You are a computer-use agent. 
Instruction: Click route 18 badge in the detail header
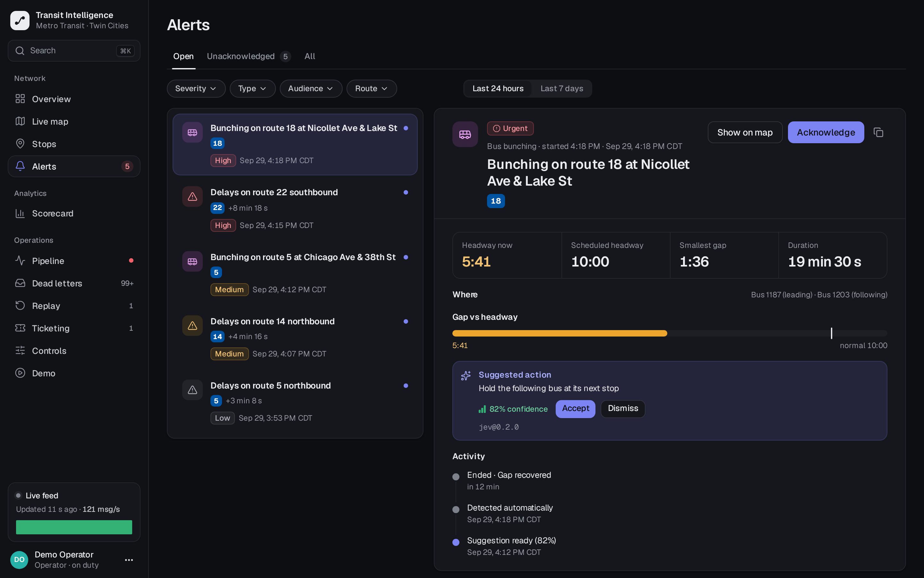tap(496, 201)
